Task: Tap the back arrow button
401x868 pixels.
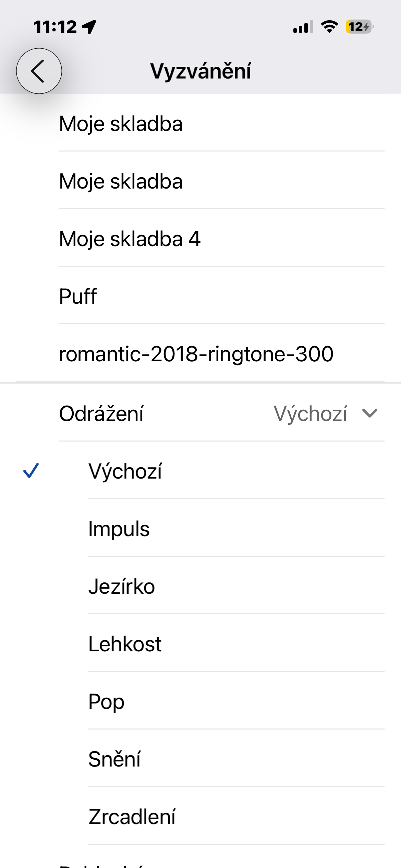Action: point(39,71)
